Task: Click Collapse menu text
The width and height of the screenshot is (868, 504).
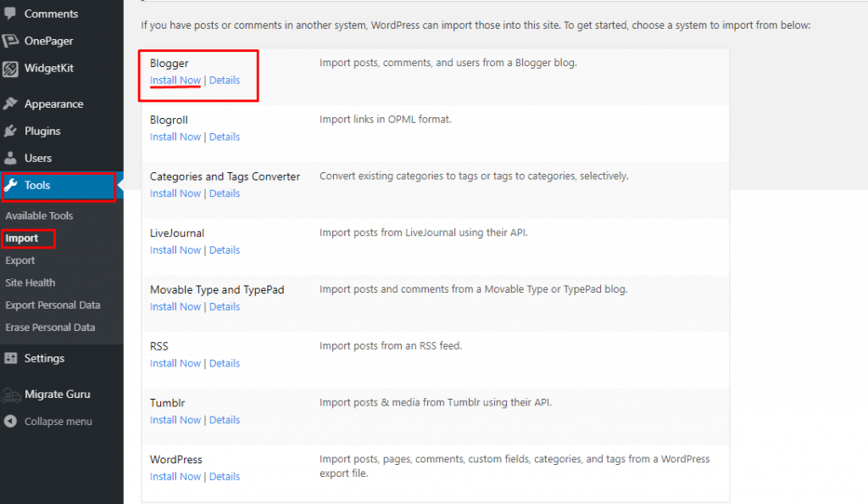Action: [x=58, y=422]
